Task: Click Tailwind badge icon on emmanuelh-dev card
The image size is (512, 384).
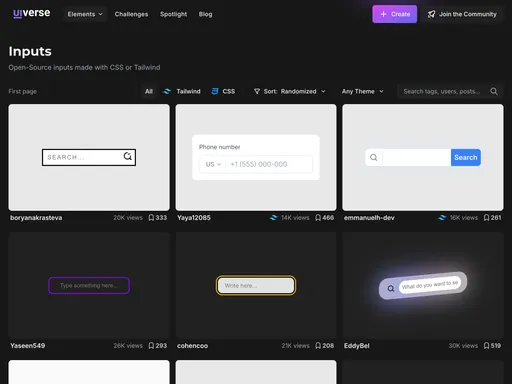Action: pyautogui.click(x=442, y=218)
